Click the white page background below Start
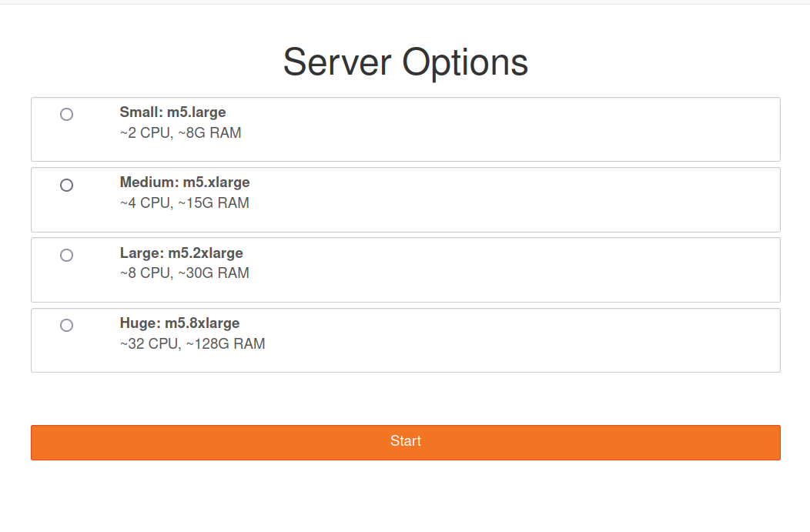 point(405,497)
